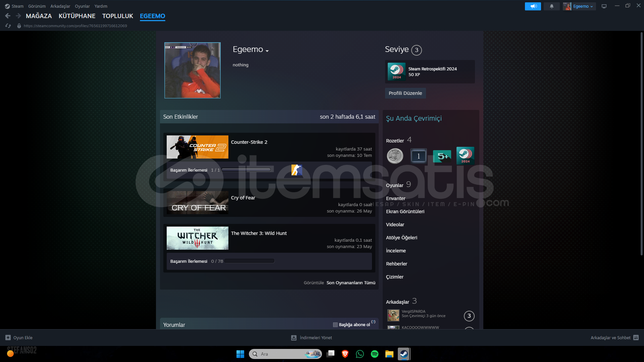Image resolution: width=644 pixels, height=362 pixels.
Task: Expand the Egeemo profile name dropdown
Action: point(267,51)
